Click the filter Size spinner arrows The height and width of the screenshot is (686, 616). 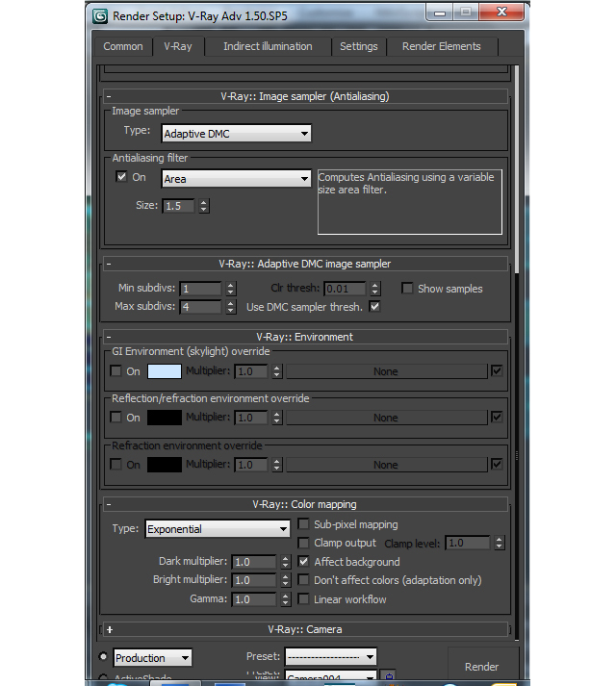(x=204, y=206)
